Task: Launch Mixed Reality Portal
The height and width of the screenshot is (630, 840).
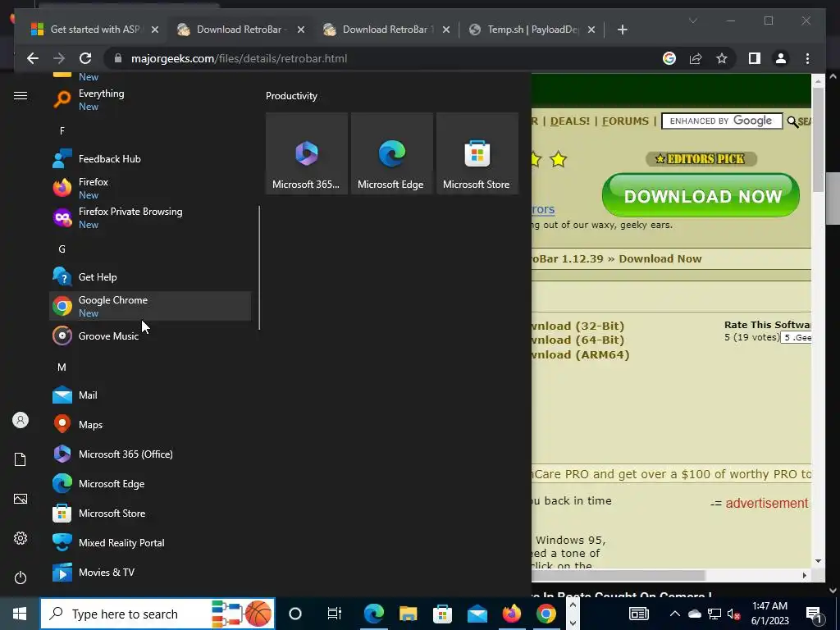Action: point(150,543)
